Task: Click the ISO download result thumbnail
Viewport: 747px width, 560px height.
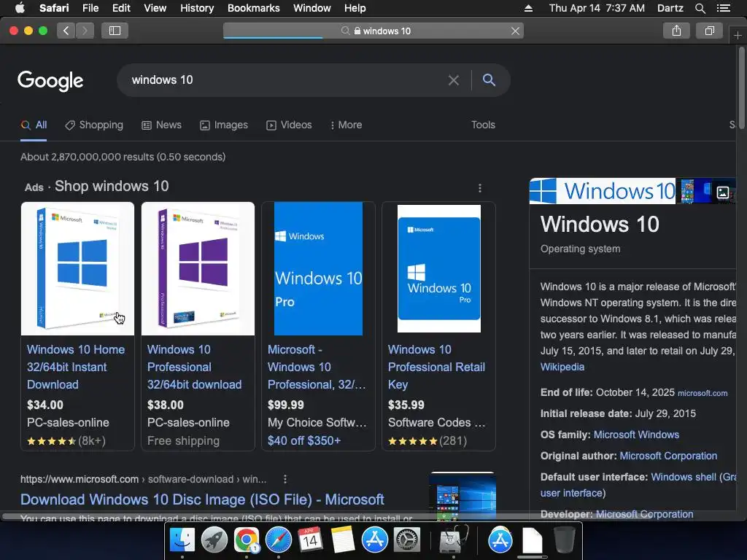Action: (x=462, y=496)
